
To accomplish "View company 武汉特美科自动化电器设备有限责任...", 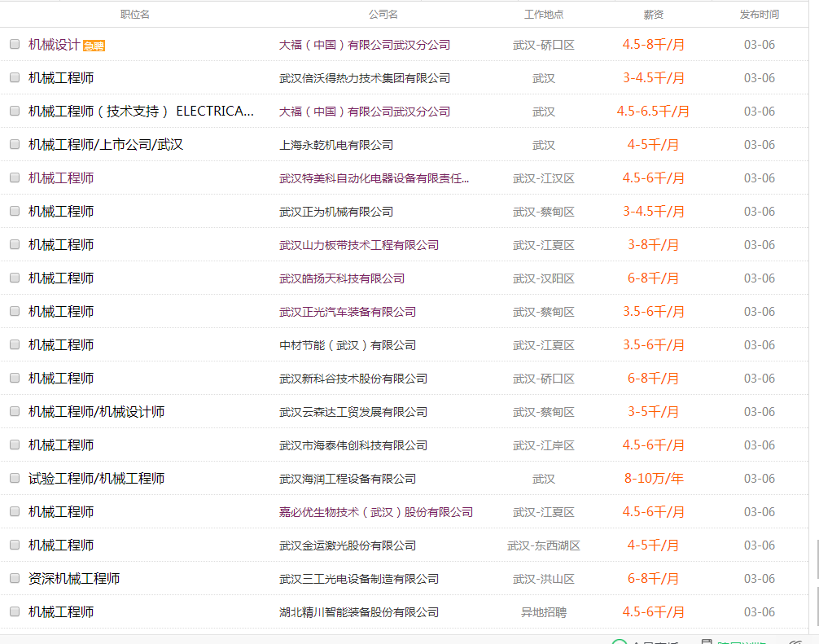I will point(374,178).
